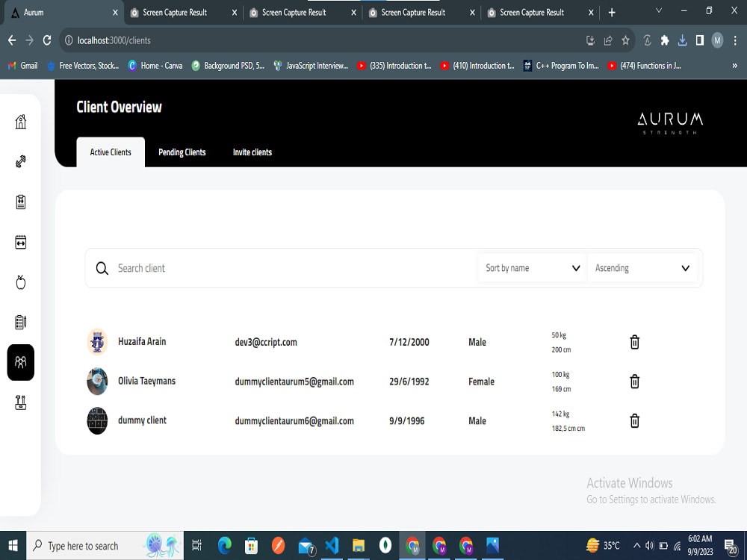Open the Invite clients tab
Viewport: 747px width, 560px height.
pyautogui.click(x=252, y=152)
